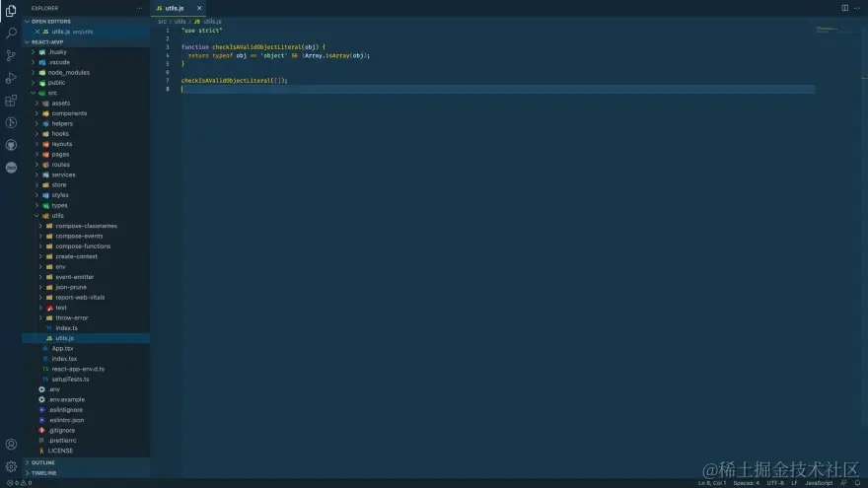Click the Explorer more actions ellipsis
868x488 pixels.
(x=139, y=8)
